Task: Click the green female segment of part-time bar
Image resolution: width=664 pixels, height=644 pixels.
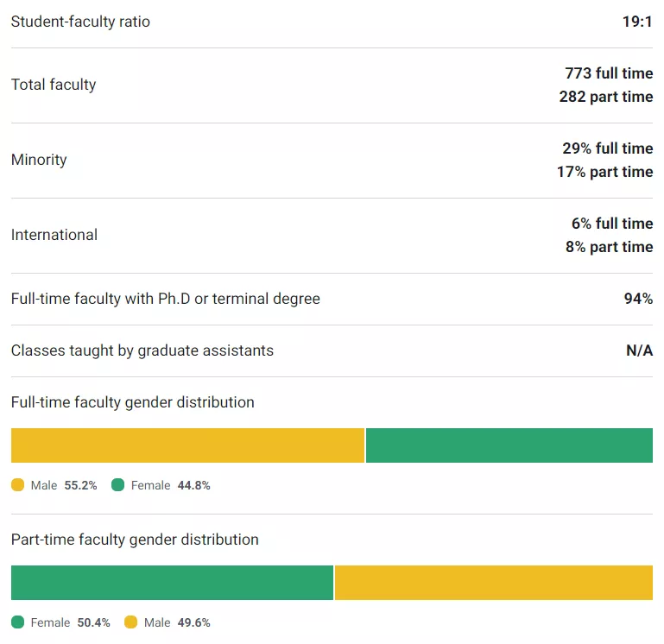Action: (x=172, y=583)
